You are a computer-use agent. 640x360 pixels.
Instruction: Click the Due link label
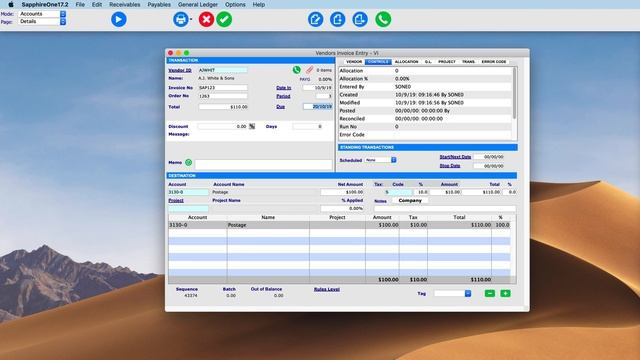280,107
